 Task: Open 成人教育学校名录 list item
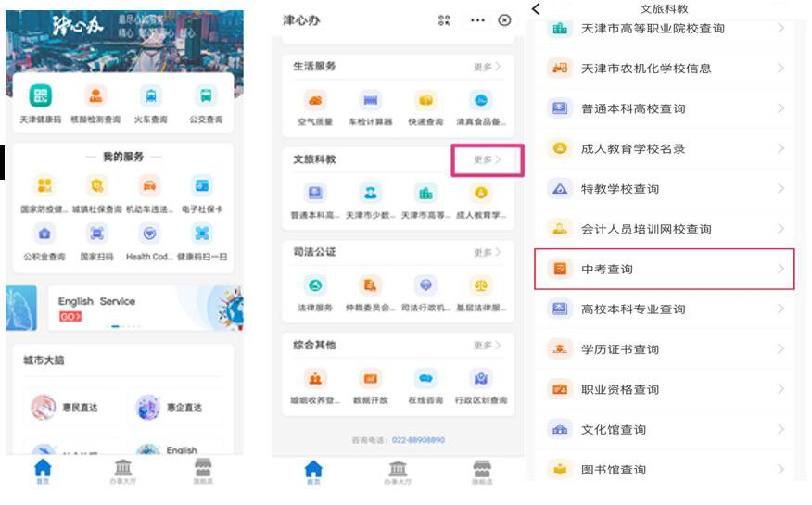[x=665, y=148]
